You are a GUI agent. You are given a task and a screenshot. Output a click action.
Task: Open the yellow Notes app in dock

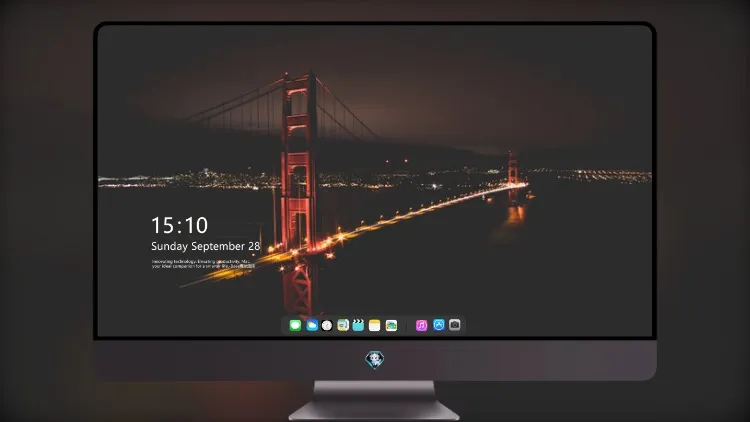tap(375, 325)
